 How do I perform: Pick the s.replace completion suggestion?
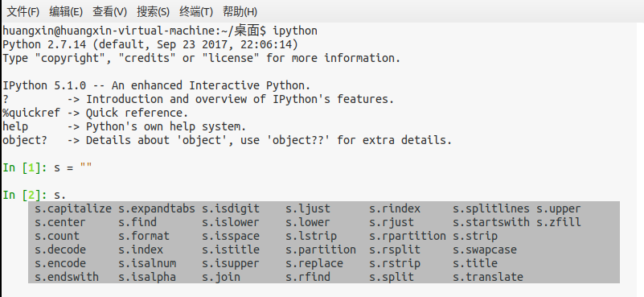pyautogui.click(x=314, y=263)
